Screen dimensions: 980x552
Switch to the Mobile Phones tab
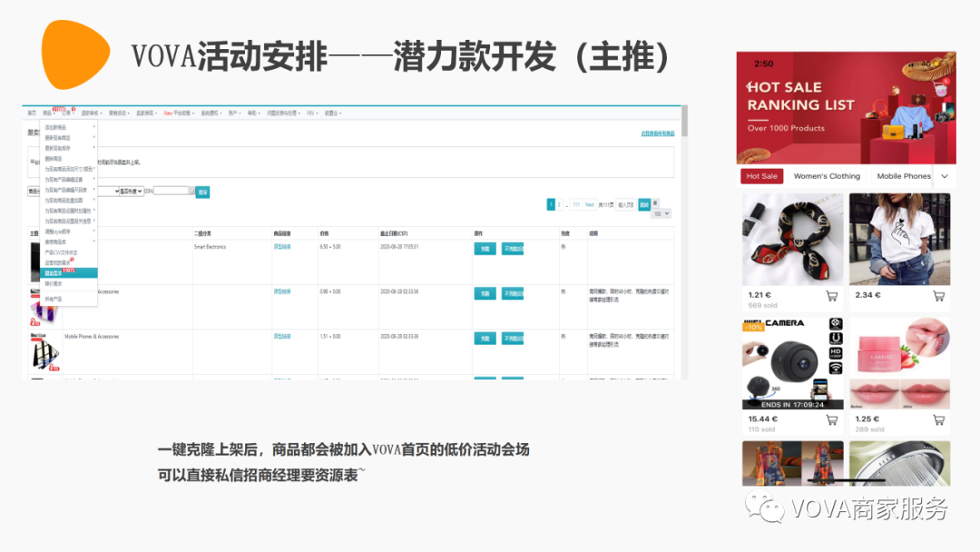click(x=903, y=176)
